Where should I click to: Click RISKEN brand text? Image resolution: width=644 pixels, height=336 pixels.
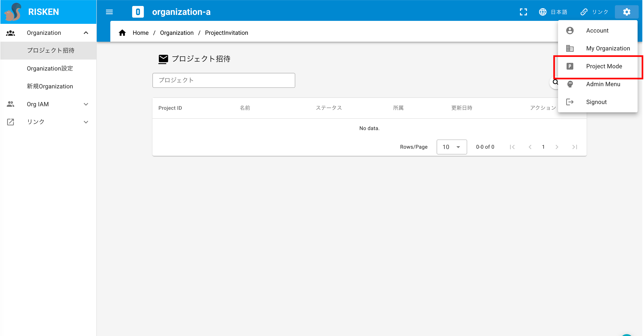tap(43, 12)
